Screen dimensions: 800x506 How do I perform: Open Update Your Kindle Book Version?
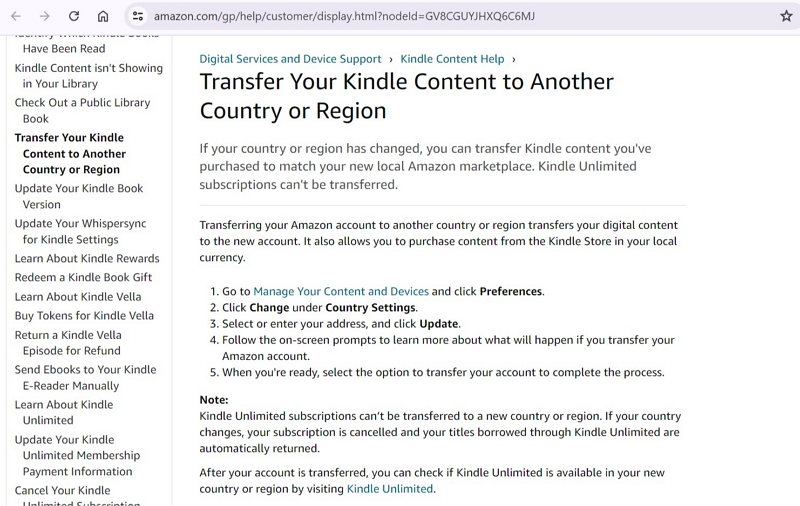[79, 196]
